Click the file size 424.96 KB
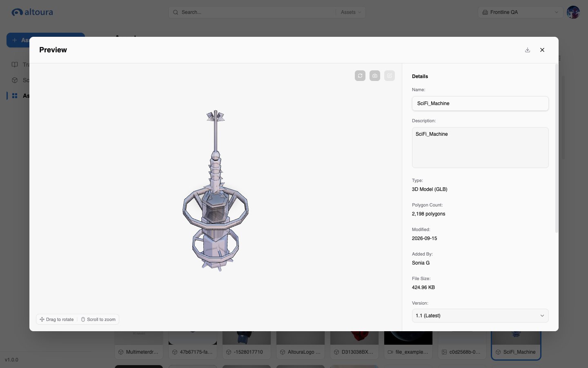The height and width of the screenshot is (368, 588). coord(423,287)
